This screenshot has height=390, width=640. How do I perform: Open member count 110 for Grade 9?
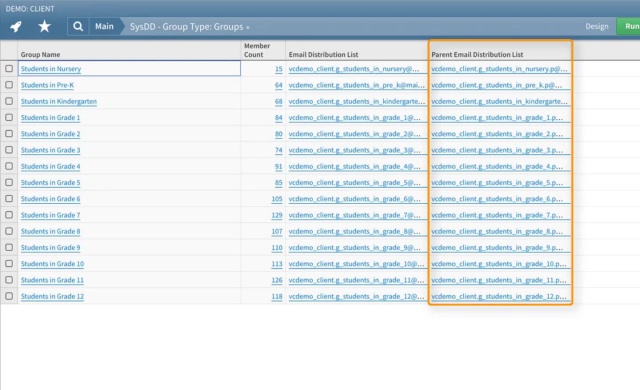277,248
